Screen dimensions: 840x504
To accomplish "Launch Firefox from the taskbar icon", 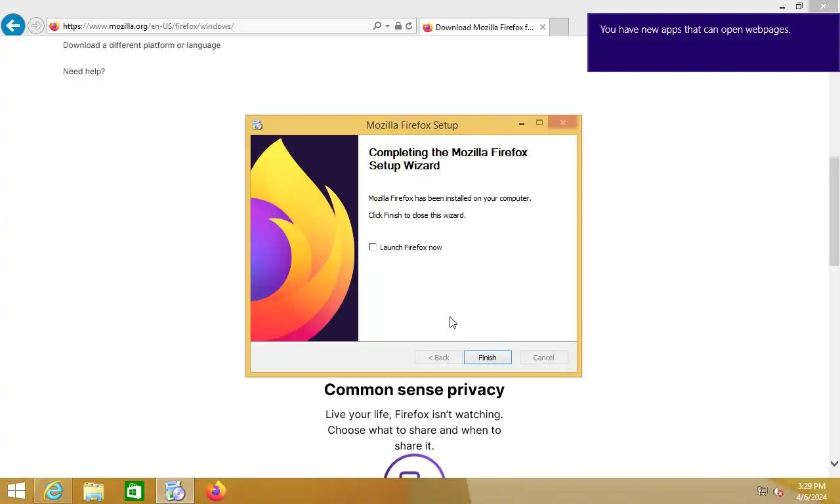I will point(216,491).
